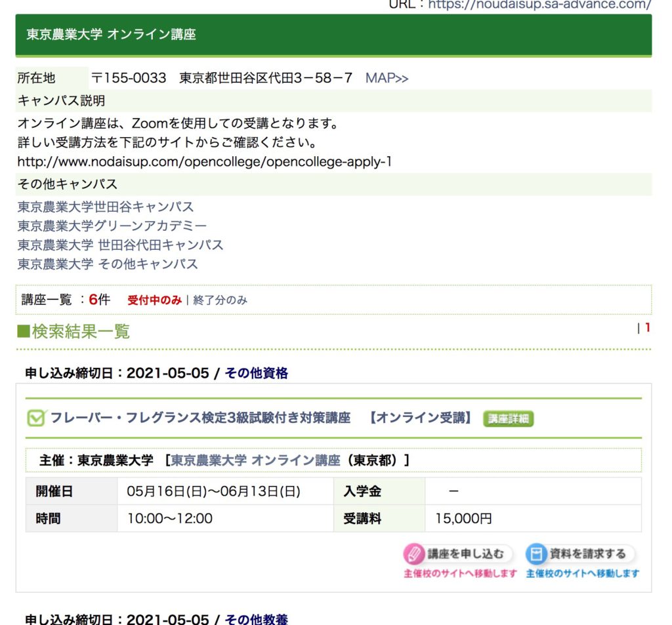
Task: Open 東京農業大学 世田谷代田キャンパス link
Action: [x=121, y=245]
